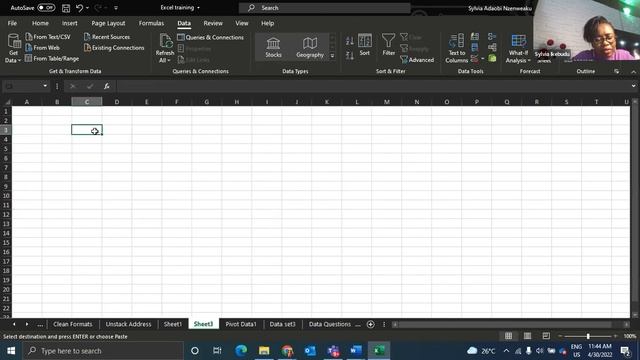Click From Web import button
The height and width of the screenshot is (360, 640).
(x=42, y=48)
